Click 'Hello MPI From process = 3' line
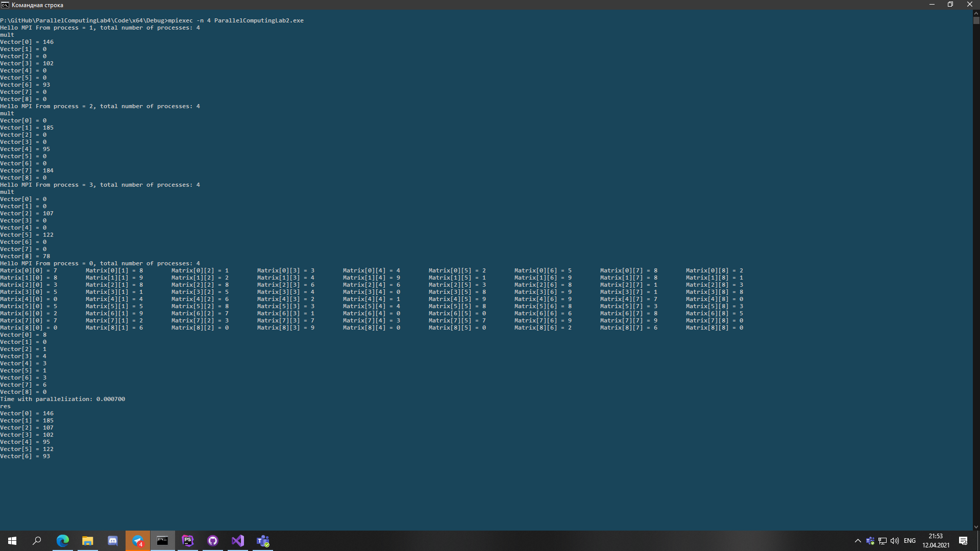 click(x=100, y=185)
